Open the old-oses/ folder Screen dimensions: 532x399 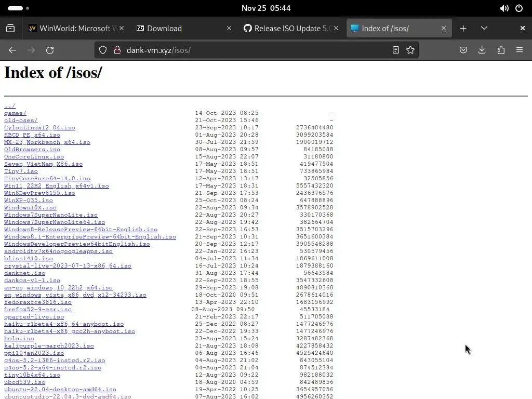coord(21,121)
